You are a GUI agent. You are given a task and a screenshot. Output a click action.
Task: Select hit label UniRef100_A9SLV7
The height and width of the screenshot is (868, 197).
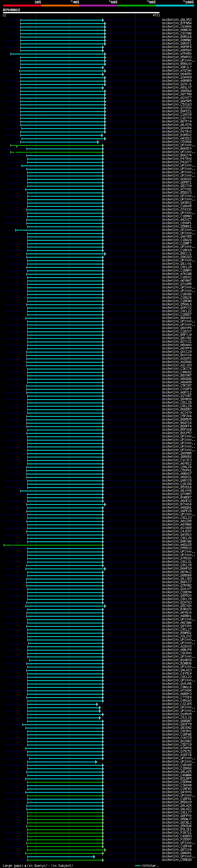pyautogui.click(x=177, y=88)
